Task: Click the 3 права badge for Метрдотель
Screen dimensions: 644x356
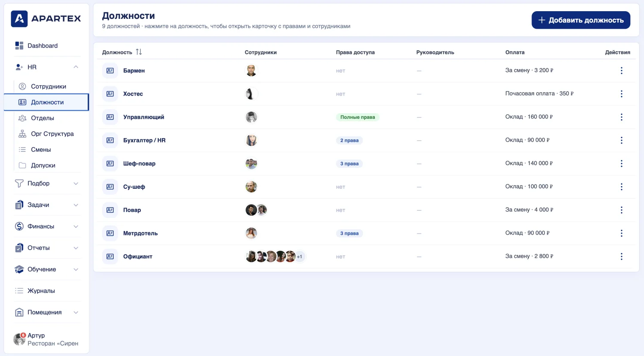Action: tap(349, 233)
